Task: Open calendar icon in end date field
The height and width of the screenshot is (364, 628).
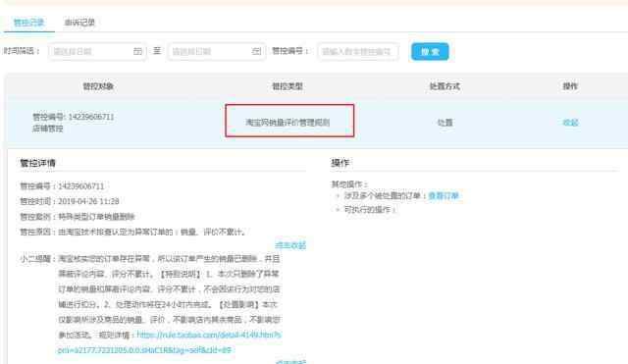Action: coord(256,51)
